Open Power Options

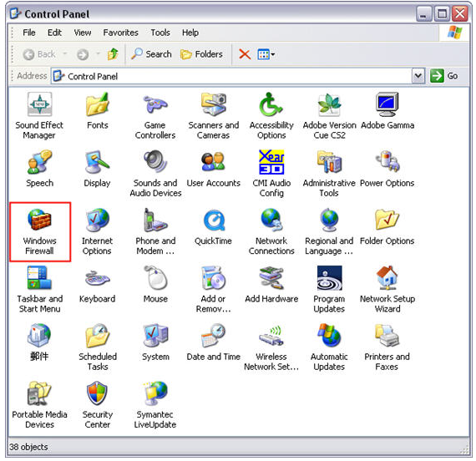point(387,170)
